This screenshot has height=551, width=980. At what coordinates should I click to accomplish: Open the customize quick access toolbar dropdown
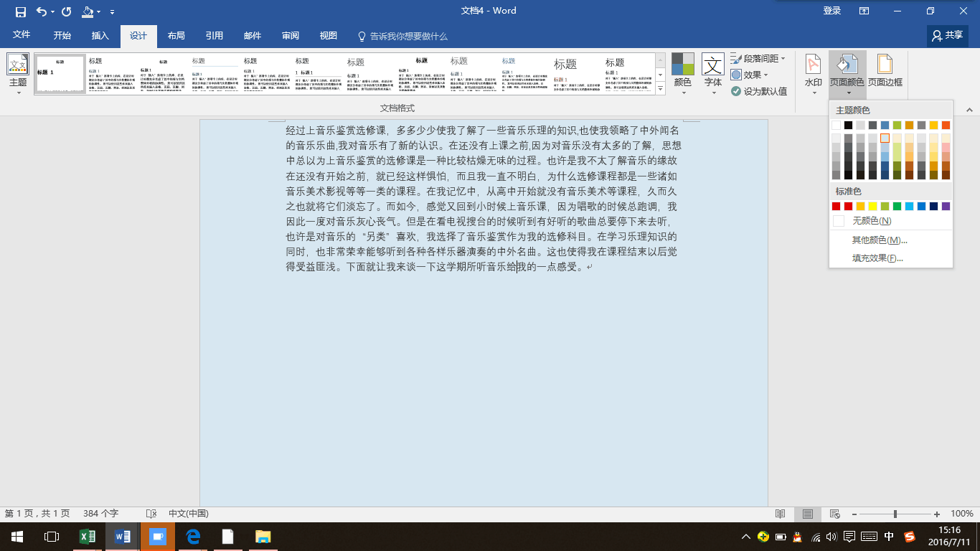(x=113, y=12)
